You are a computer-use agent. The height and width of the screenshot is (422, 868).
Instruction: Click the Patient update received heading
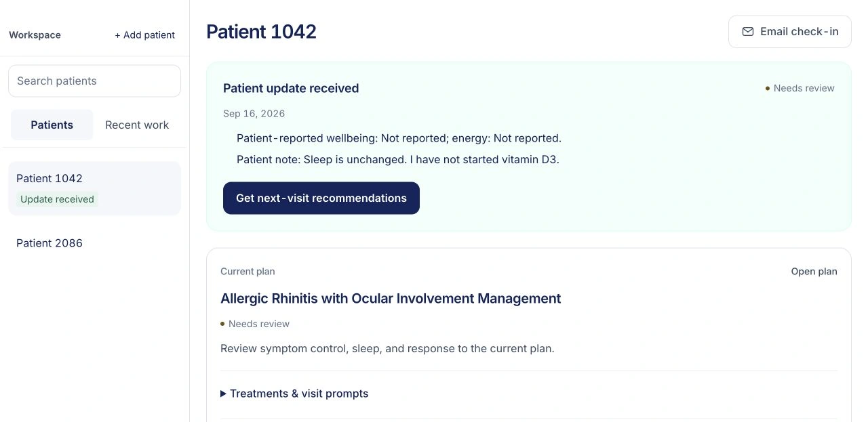pyautogui.click(x=291, y=88)
